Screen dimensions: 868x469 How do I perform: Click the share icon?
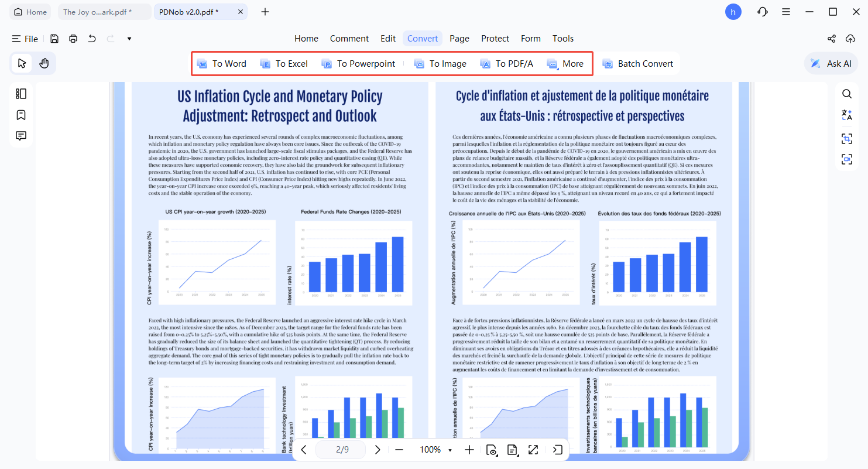831,39
